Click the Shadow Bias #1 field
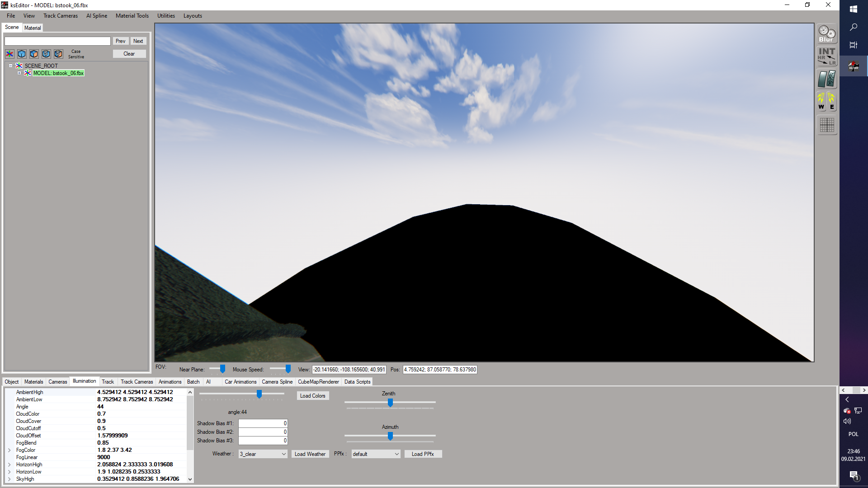868x488 pixels. tap(263, 423)
